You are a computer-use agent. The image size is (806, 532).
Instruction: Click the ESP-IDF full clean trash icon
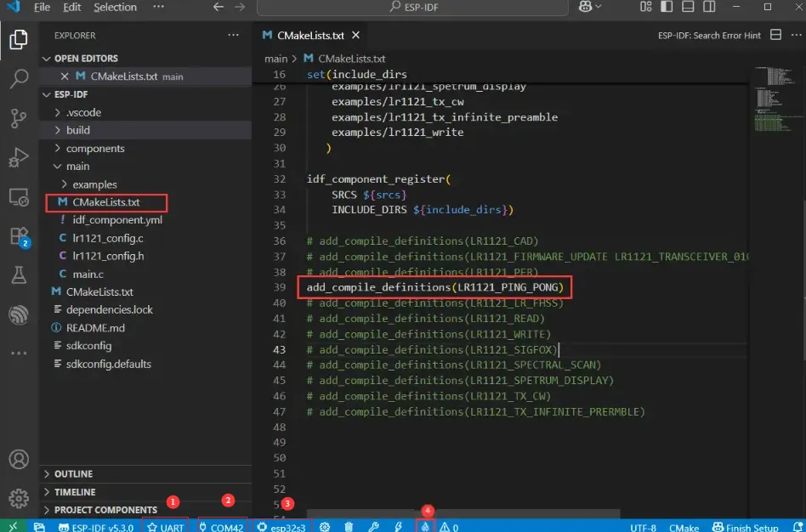pos(349,527)
